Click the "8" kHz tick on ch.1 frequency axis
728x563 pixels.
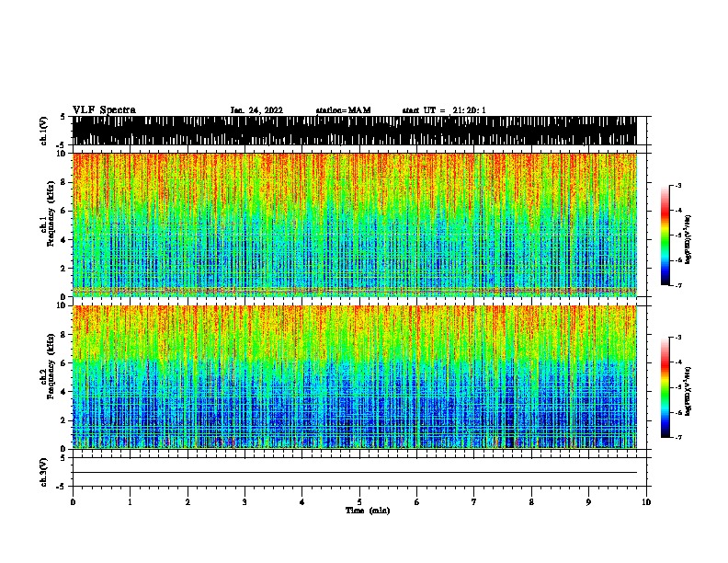point(64,182)
